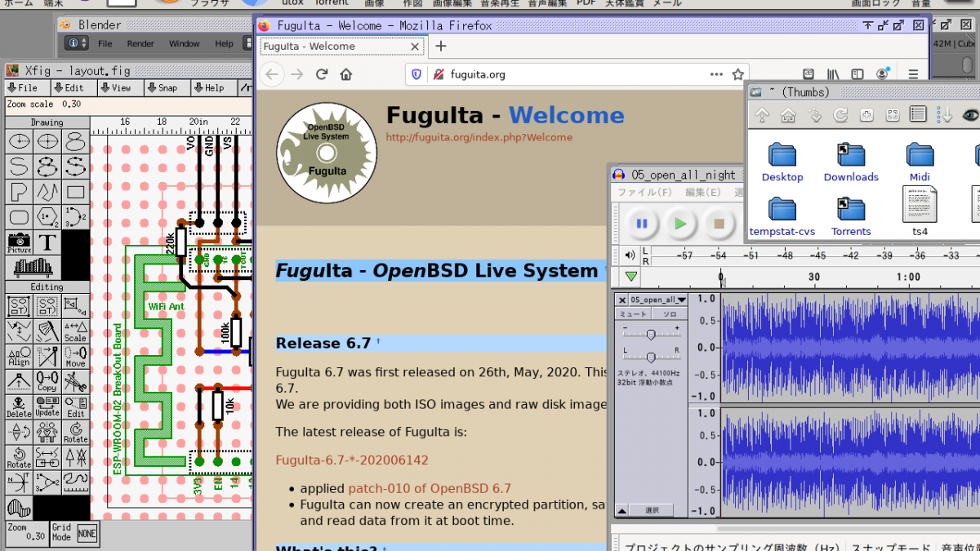Choose the Delete editing tool in Xfig
The height and width of the screenshot is (551, 980).
pos(20,407)
